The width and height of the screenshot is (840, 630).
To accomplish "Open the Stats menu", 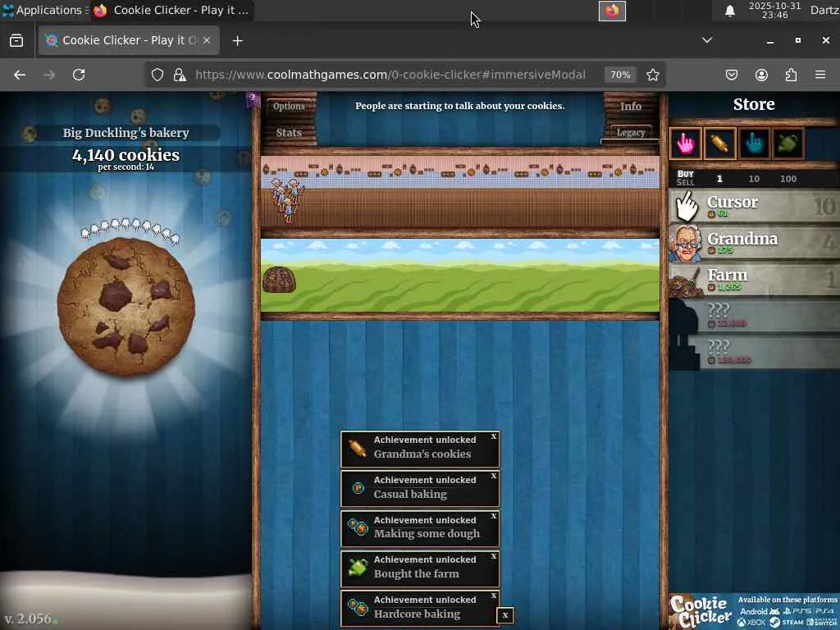I will pos(289,132).
